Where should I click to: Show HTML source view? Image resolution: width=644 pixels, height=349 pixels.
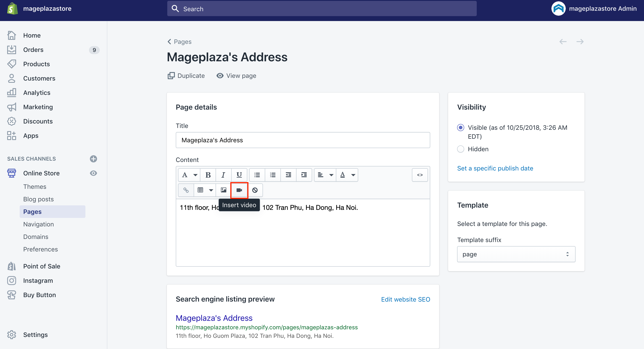(x=420, y=175)
